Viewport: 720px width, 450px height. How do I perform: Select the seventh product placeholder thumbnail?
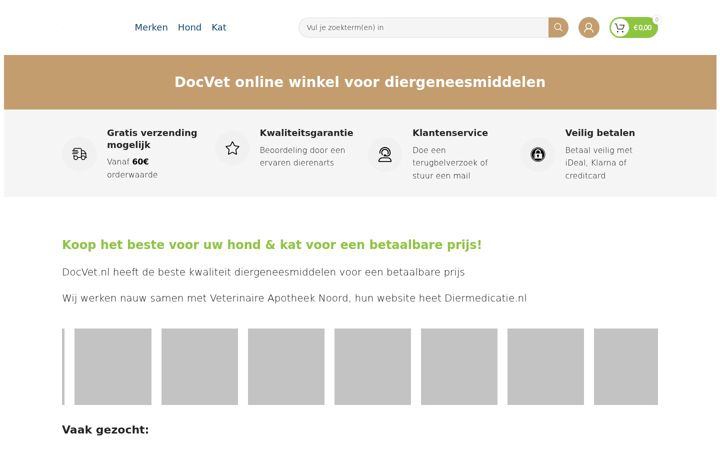(626, 366)
